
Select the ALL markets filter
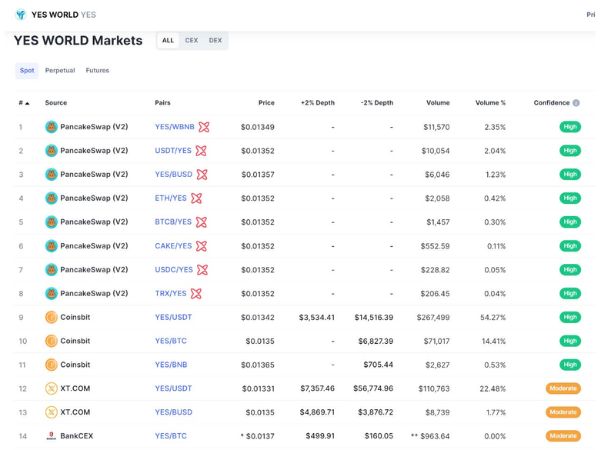click(168, 41)
